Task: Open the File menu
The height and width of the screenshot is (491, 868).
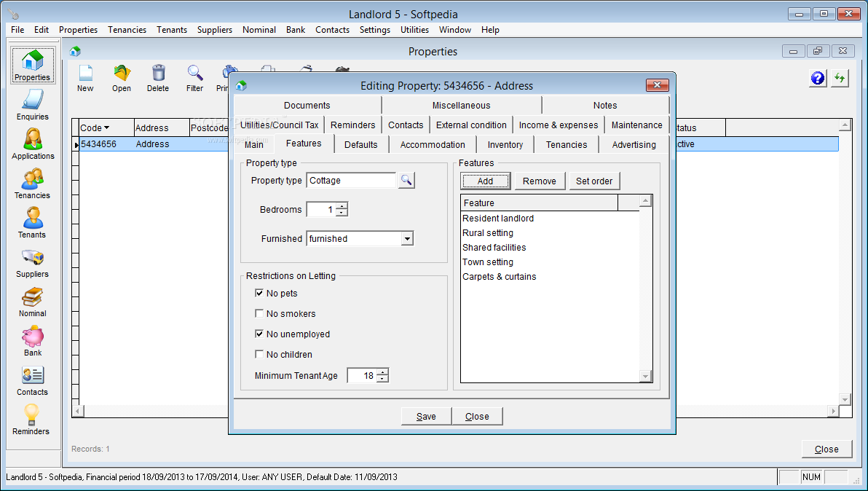Action: [17, 30]
